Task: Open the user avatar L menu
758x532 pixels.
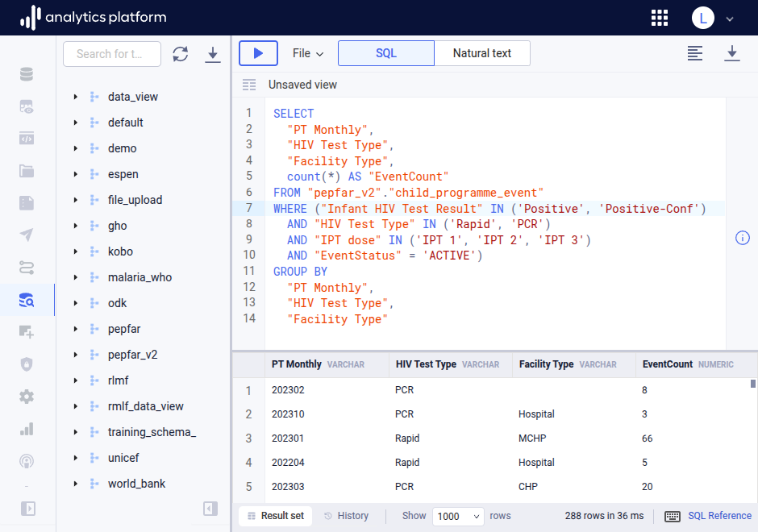Action: pyautogui.click(x=703, y=18)
